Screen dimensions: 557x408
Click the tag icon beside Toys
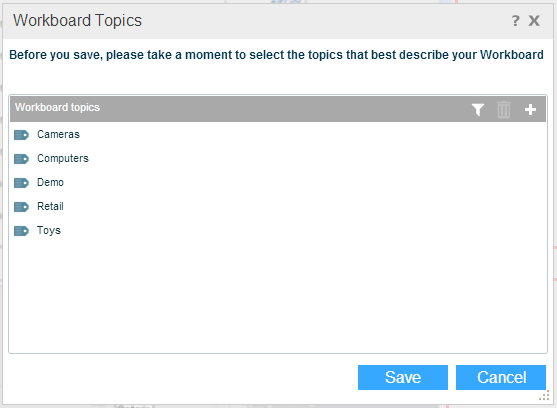tap(21, 231)
